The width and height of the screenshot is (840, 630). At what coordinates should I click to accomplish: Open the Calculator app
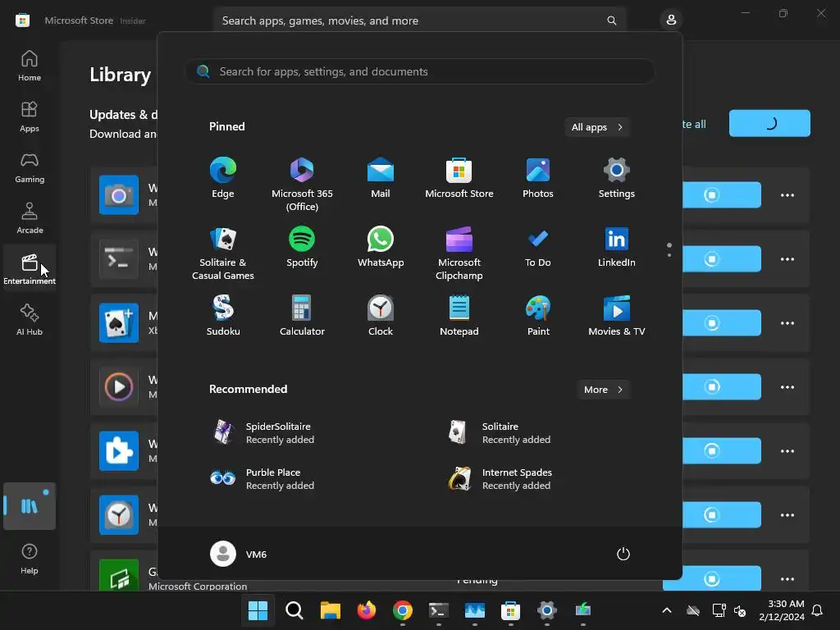(x=302, y=316)
